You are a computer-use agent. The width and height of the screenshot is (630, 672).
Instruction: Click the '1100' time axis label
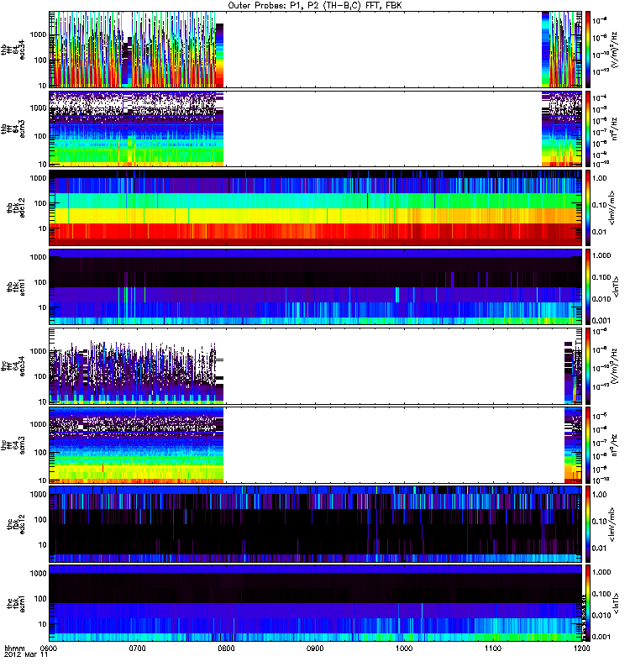(492, 648)
